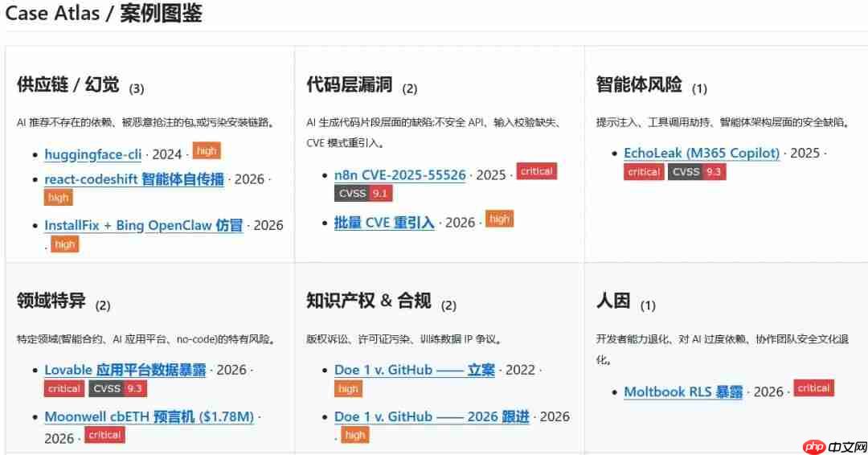Click the (1) count next to 智能体风险
868x455 pixels.
pos(700,88)
